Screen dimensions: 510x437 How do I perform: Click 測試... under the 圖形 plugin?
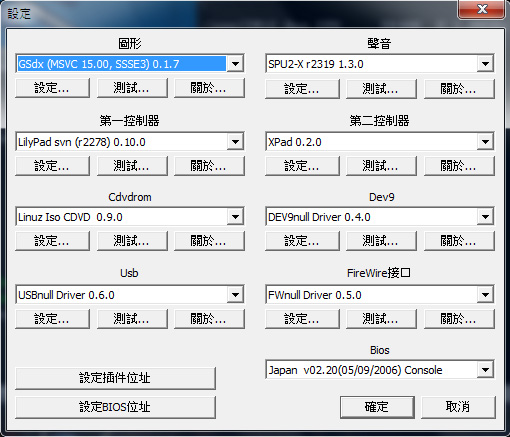coord(132,88)
